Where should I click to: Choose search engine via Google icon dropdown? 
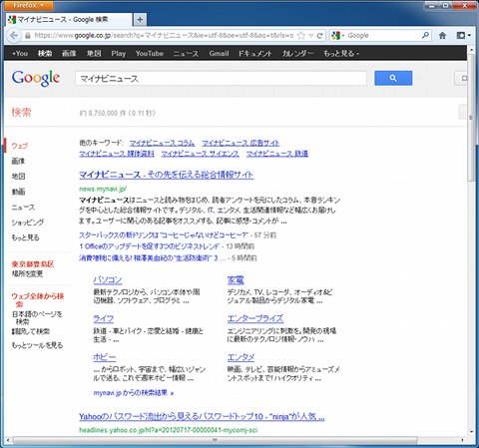pos(338,36)
